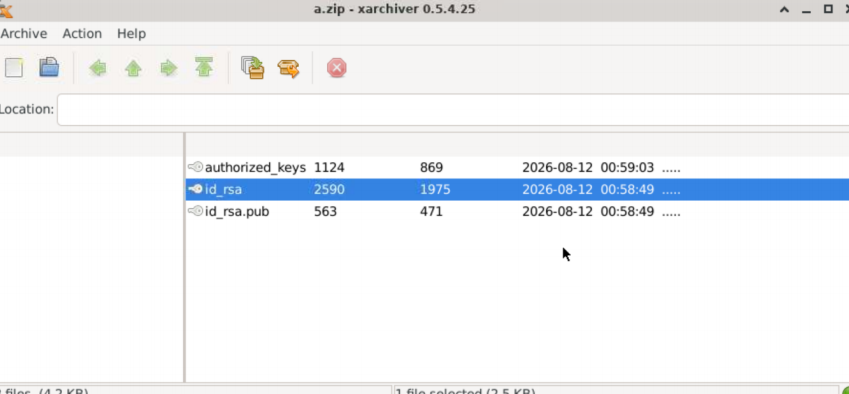Open the Archive menu
849x394 pixels.
click(24, 34)
